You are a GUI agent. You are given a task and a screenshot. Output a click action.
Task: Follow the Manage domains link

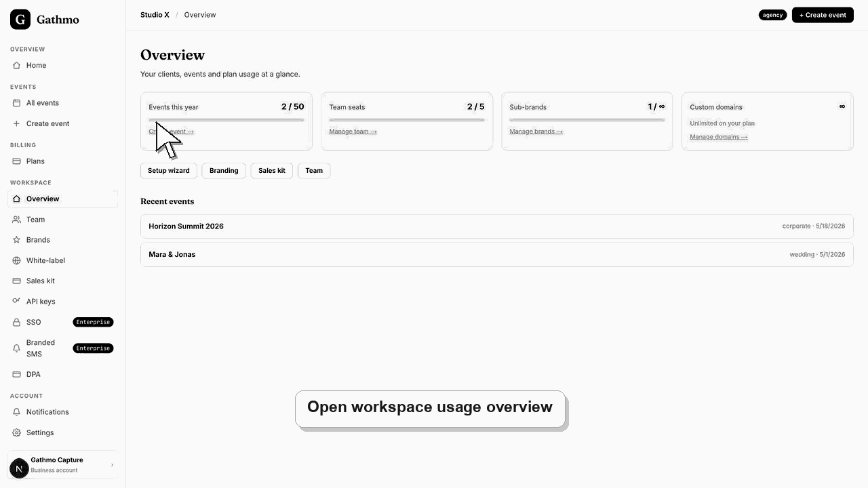719,137
